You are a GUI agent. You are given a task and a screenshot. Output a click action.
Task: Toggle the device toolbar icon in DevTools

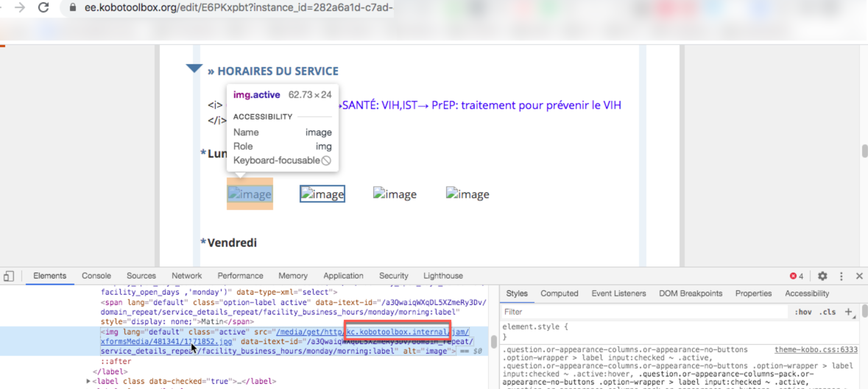[x=9, y=276]
